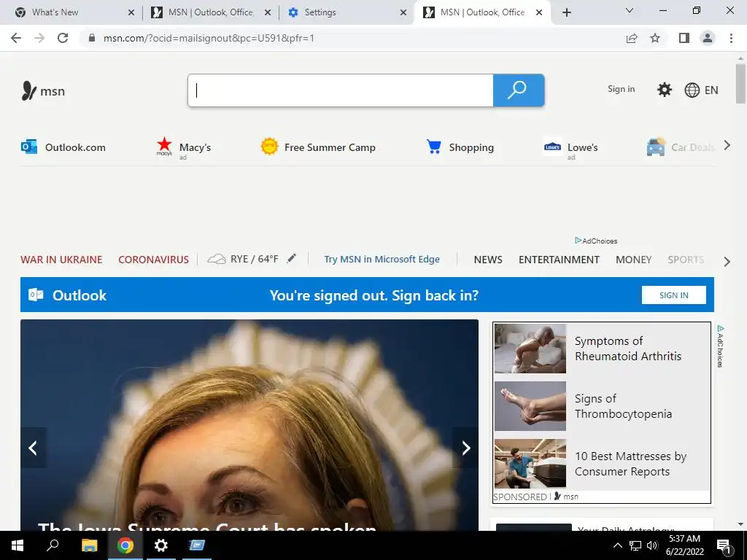
Task: Click the taskbar clock
Action: 684,545
